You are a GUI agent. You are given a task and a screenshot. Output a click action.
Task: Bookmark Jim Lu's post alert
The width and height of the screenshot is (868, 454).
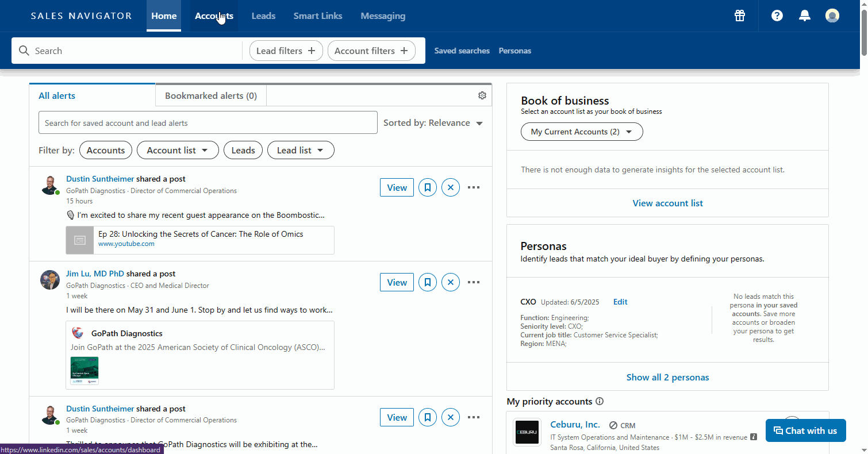(428, 282)
